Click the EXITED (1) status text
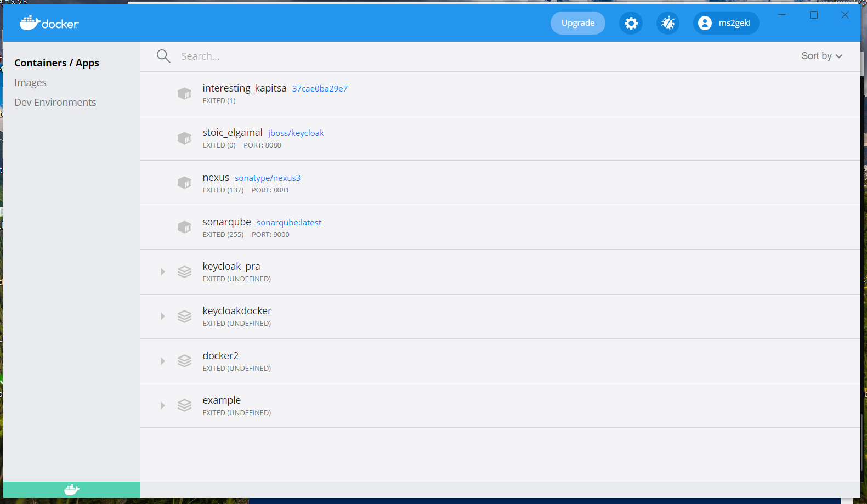The height and width of the screenshot is (504, 867). [219, 101]
